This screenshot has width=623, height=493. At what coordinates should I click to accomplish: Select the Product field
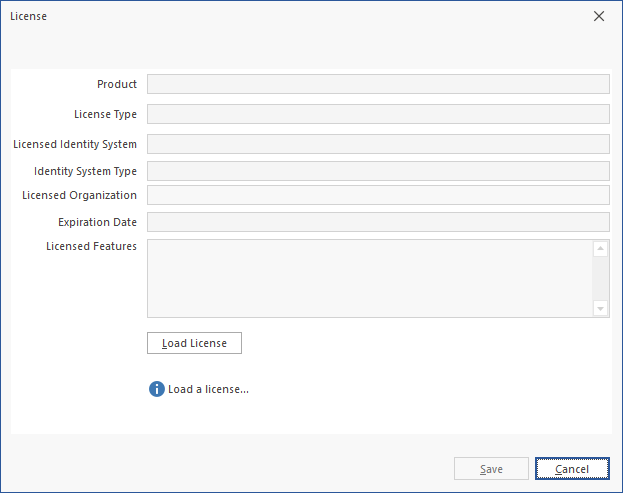tap(378, 84)
